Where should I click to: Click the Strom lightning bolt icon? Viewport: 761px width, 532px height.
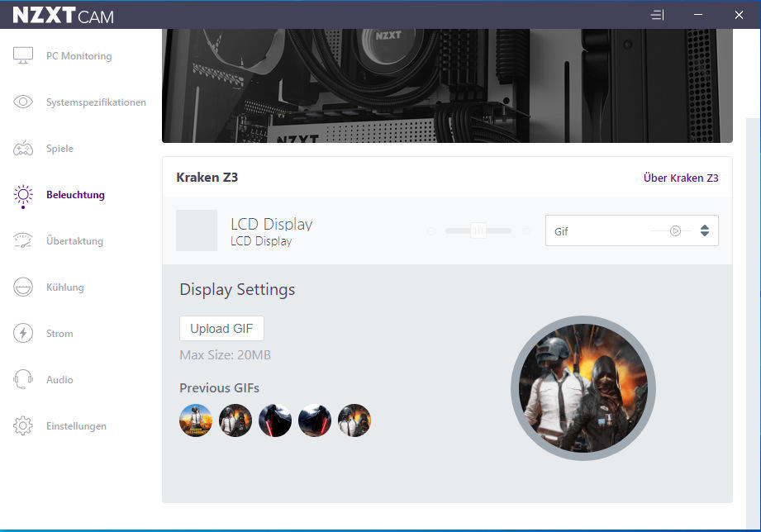23,334
